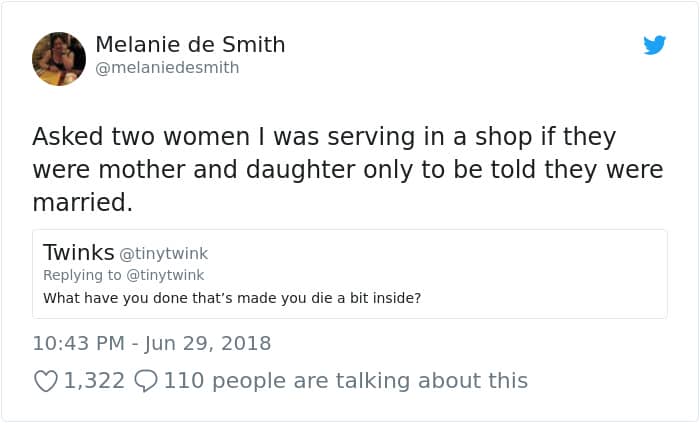This screenshot has height=423, width=700.
Task: Click the 1,322 likes count
Action: click(x=93, y=380)
